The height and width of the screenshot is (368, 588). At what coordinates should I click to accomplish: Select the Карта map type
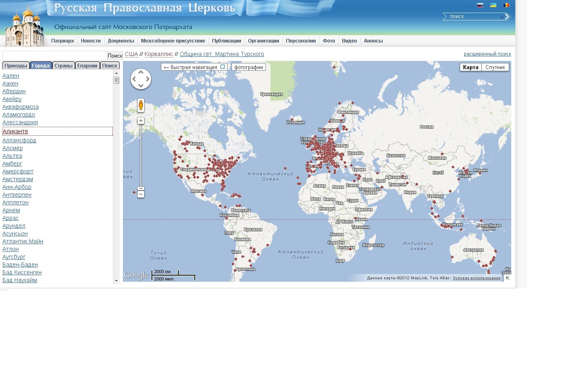point(471,67)
